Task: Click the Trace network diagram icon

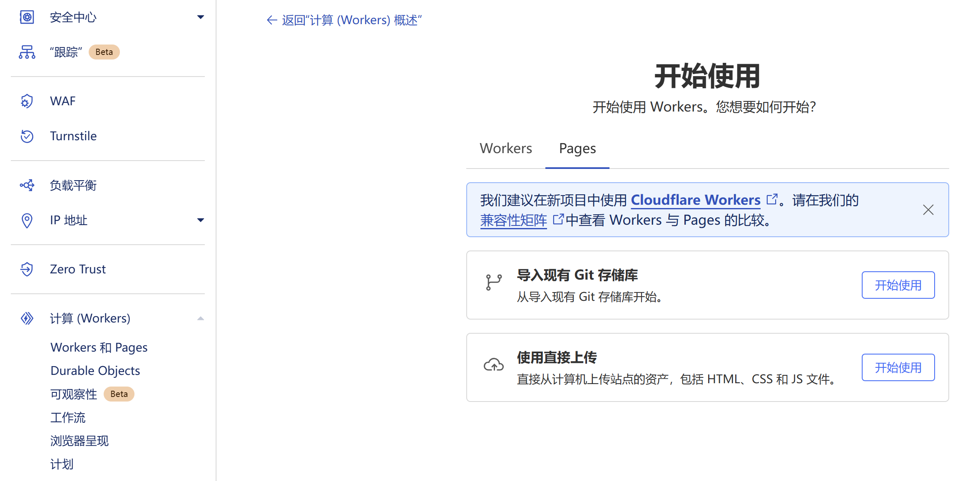Action: 27,52
